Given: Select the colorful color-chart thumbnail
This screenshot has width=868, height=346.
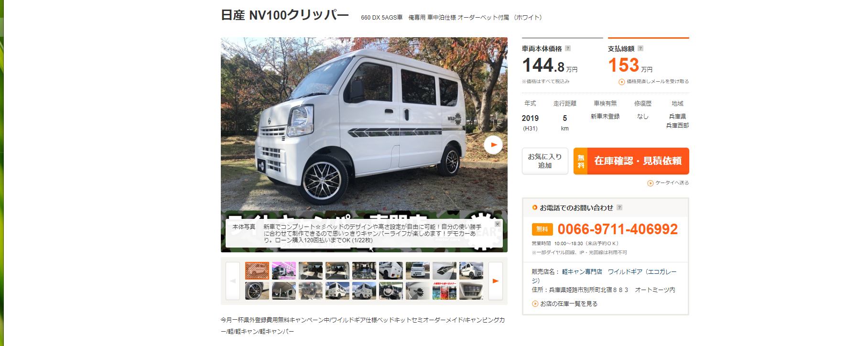Looking at the screenshot, I should click(x=445, y=291).
